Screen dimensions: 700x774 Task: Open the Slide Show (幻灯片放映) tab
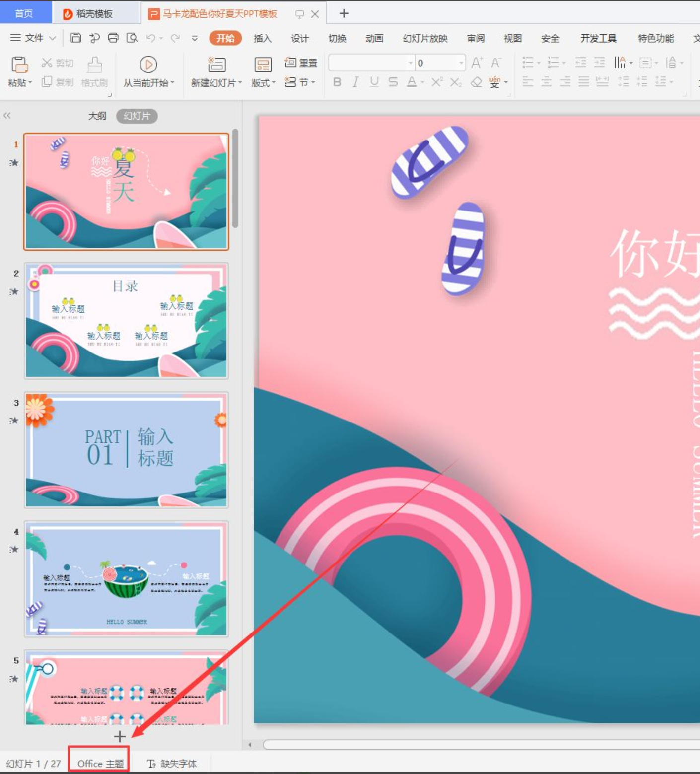[425, 38]
